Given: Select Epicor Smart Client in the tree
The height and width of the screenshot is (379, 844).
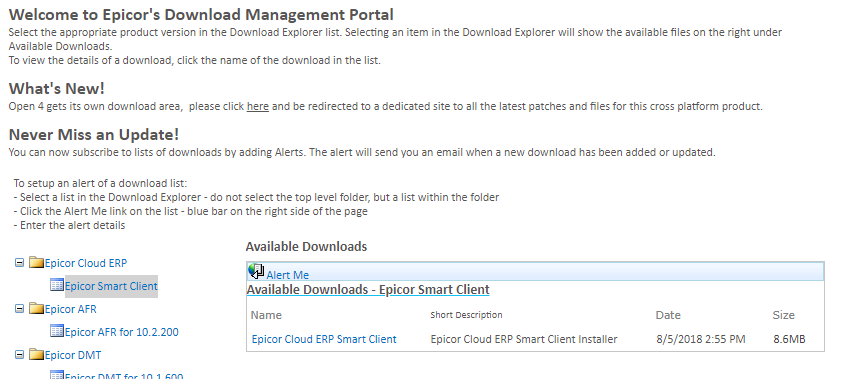Looking at the screenshot, I should 111,286.
